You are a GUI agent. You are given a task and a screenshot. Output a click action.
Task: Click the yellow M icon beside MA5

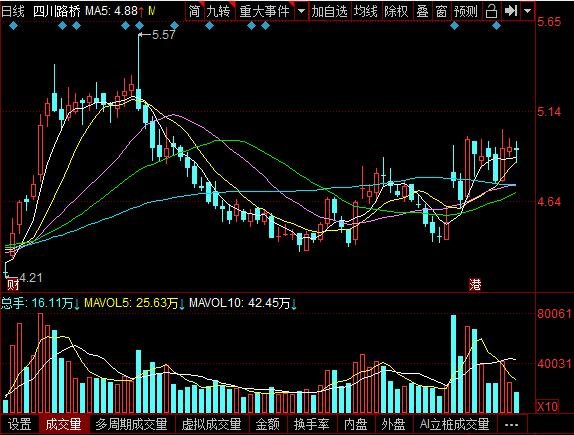click(152, 11)
